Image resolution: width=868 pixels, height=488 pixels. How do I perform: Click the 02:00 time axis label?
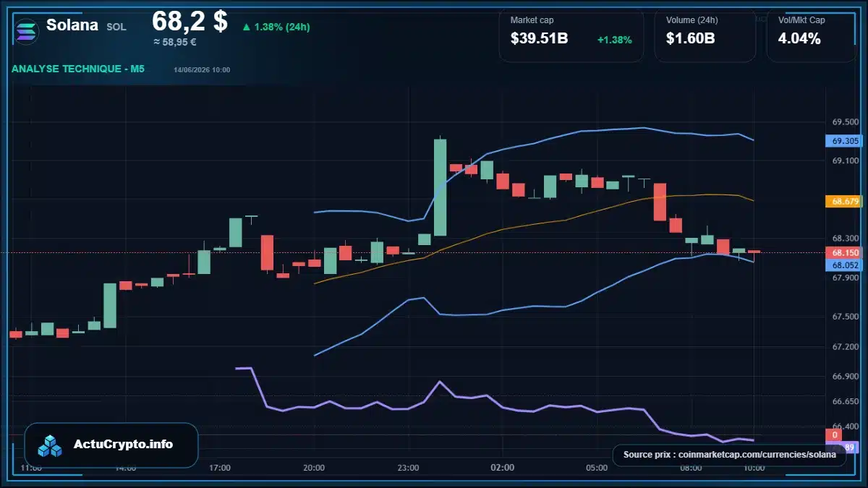[502, 468]
